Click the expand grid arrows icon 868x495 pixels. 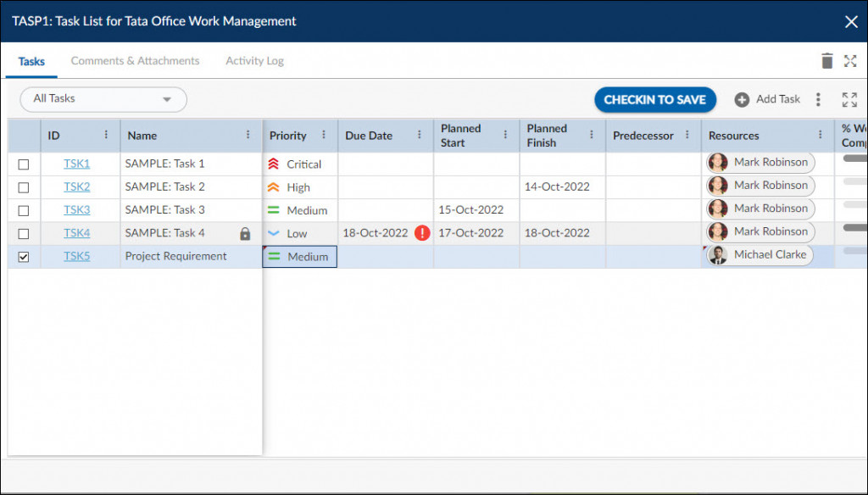(849, 99)
